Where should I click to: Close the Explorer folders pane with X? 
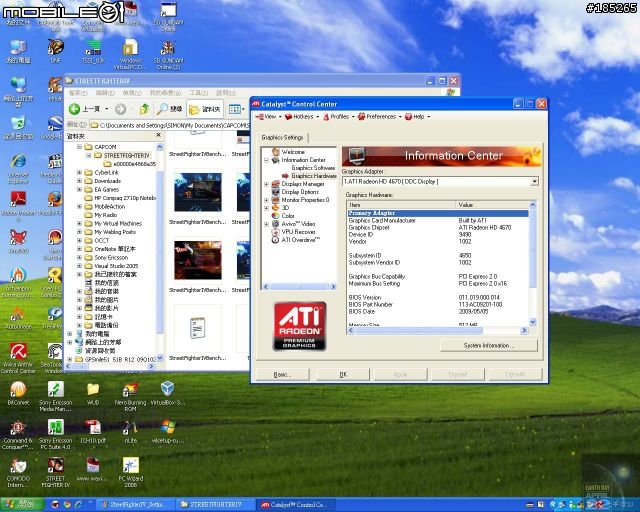(159, 135)
